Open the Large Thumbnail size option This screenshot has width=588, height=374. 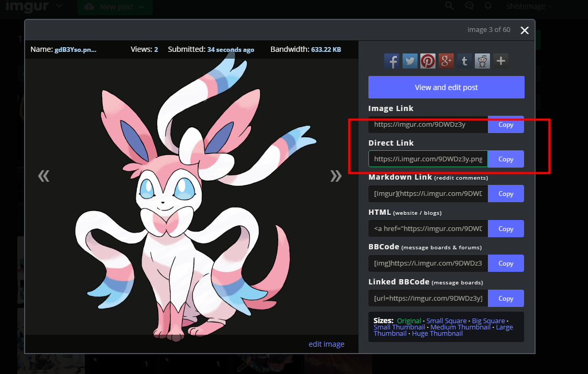504,326
